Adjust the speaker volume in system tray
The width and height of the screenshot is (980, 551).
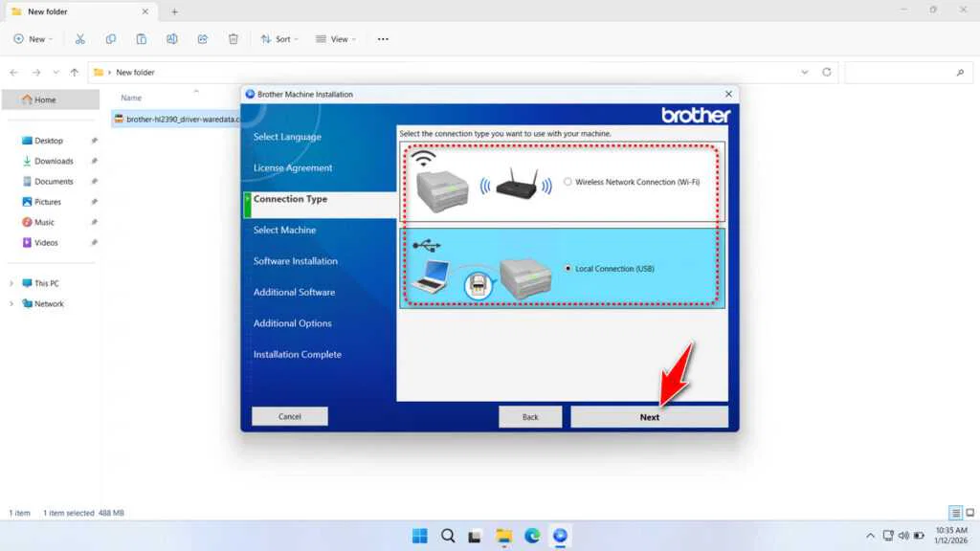(903, 536)
